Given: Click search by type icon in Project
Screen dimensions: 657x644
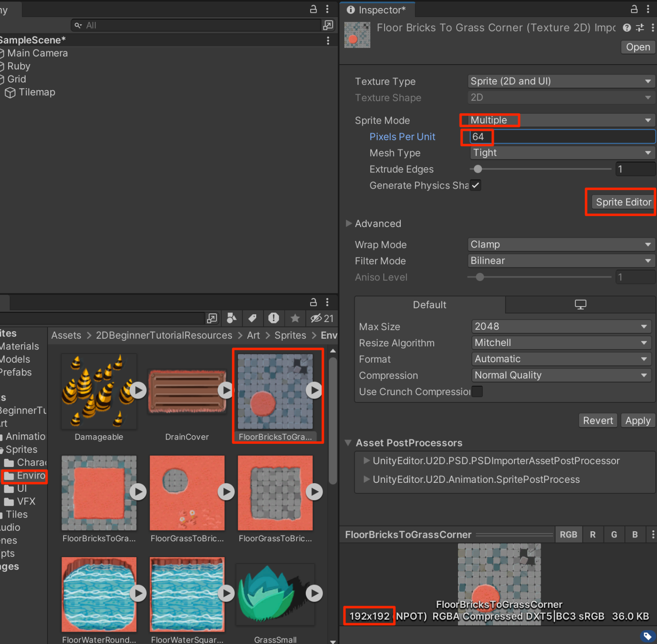Looking at the screenshot, I should pyautogui.click(x=231, y=318).
